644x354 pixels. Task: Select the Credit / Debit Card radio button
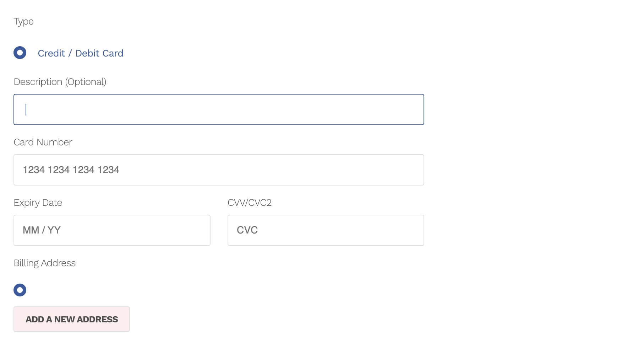coord(20,53)
